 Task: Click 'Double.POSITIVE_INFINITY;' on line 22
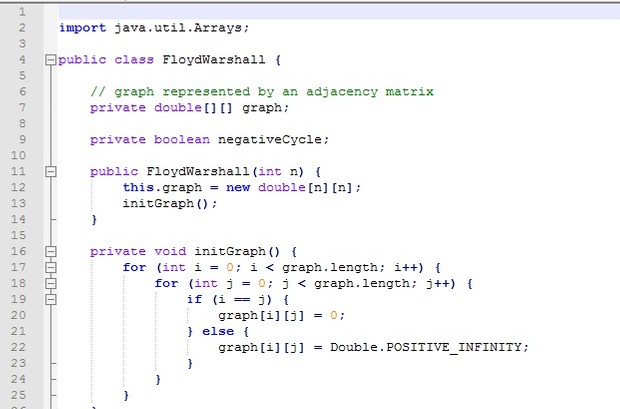point(429,347)
